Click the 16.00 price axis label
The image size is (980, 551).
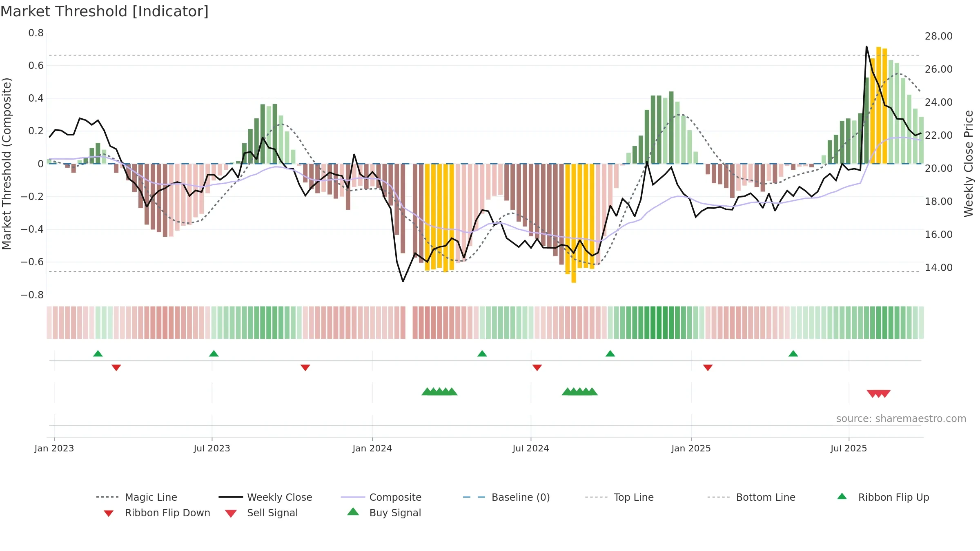click(x=939, y=235)
